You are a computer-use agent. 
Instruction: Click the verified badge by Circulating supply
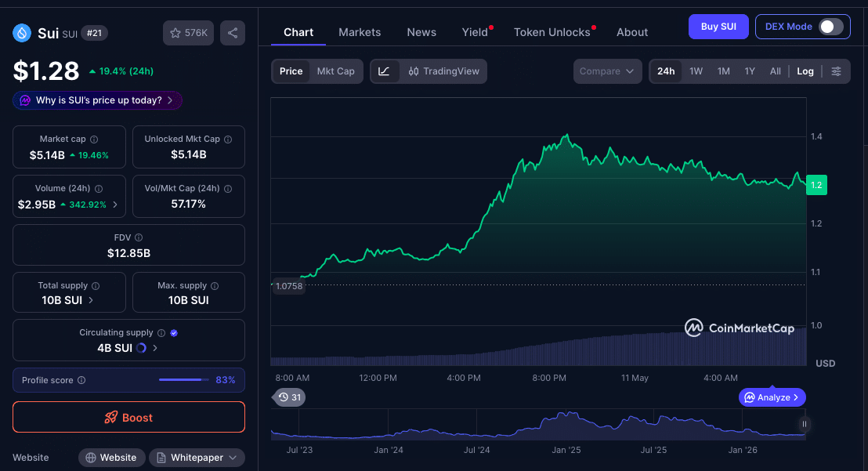coord(174,333)
